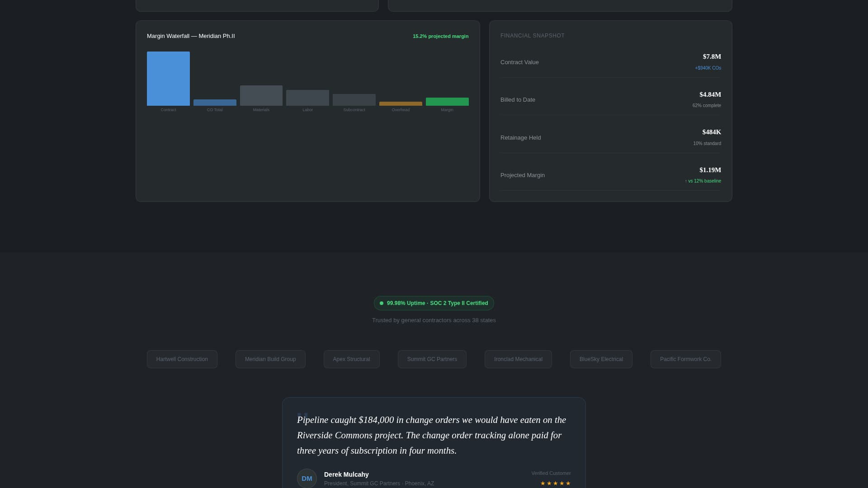Select the CO Total bar in chart

pos(215,103)
